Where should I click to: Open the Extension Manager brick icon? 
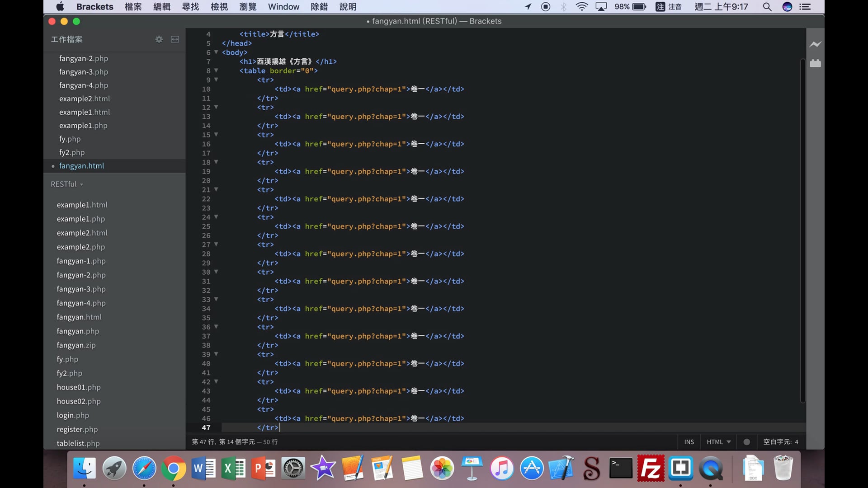[x=815, y=63]
